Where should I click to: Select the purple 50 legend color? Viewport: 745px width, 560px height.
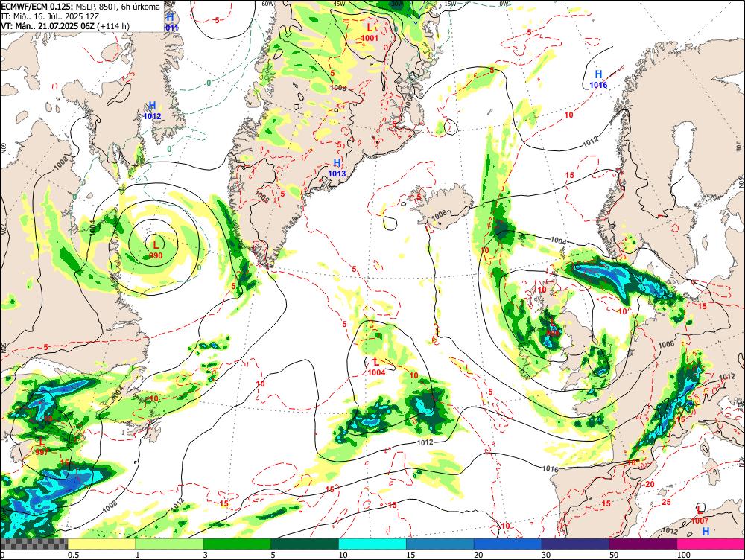643,544
